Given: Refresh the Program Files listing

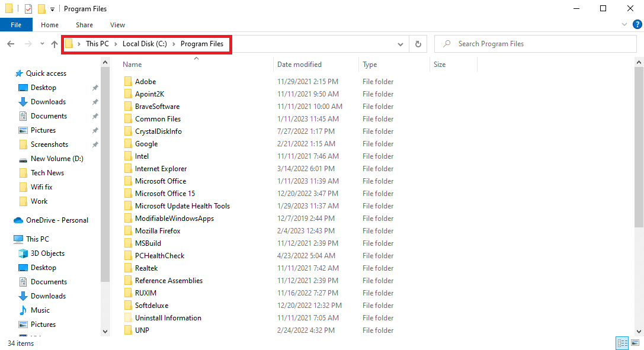Looking at the screenshot, I should (x=418, y=44).
